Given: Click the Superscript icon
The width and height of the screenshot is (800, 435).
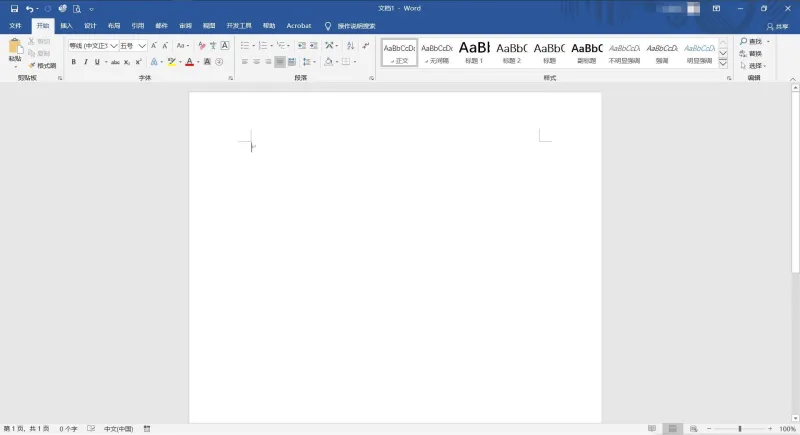Looking at the screenshot, I should coord(138,62).
